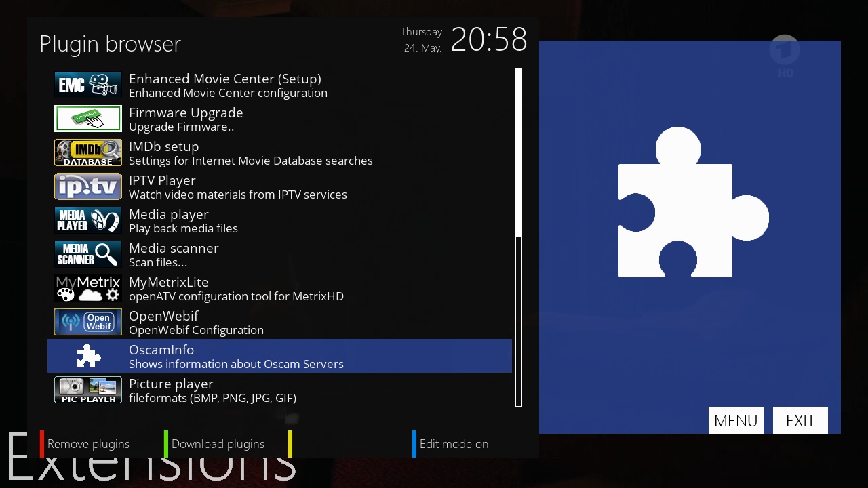Click the Media Player film reel icon
Screen dimensions: 868x488
[88, 221]
